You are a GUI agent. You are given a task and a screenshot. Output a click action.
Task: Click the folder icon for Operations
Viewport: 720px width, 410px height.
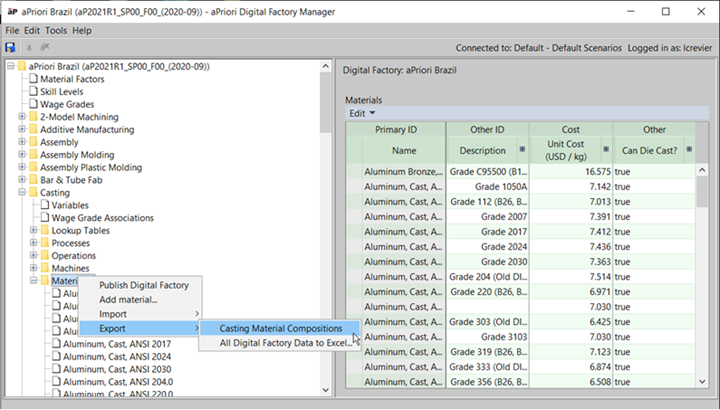tap(45, 255)
